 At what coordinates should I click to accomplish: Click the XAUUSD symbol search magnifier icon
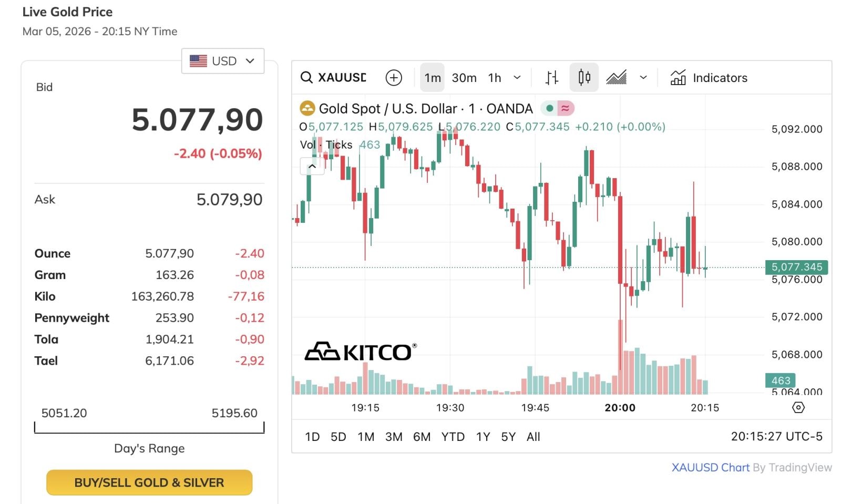point(306,78)
